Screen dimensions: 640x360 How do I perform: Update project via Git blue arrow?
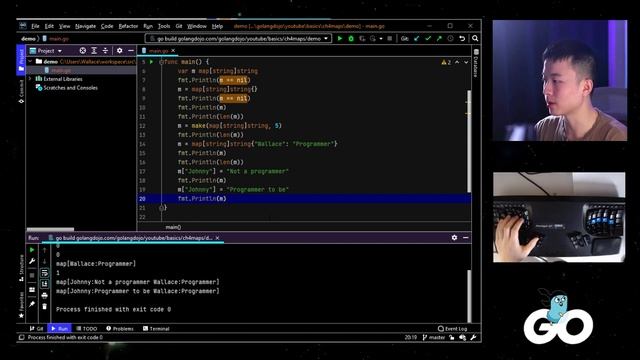(417, 38)
